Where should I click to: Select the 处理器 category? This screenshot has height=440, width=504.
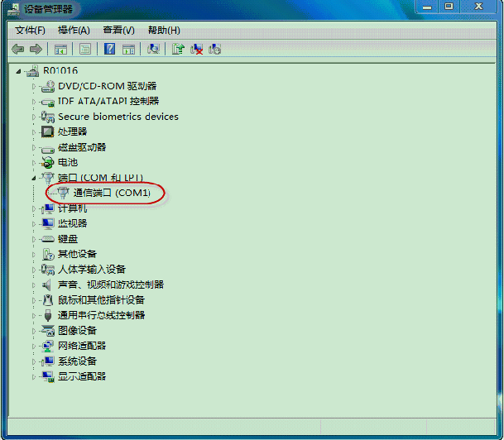coord(72,132)
